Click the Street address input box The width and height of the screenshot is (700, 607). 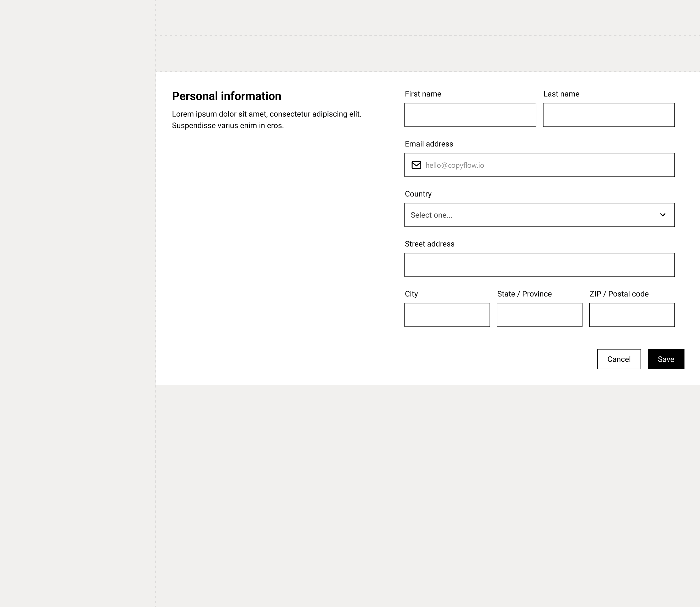(x=539, y=265)
